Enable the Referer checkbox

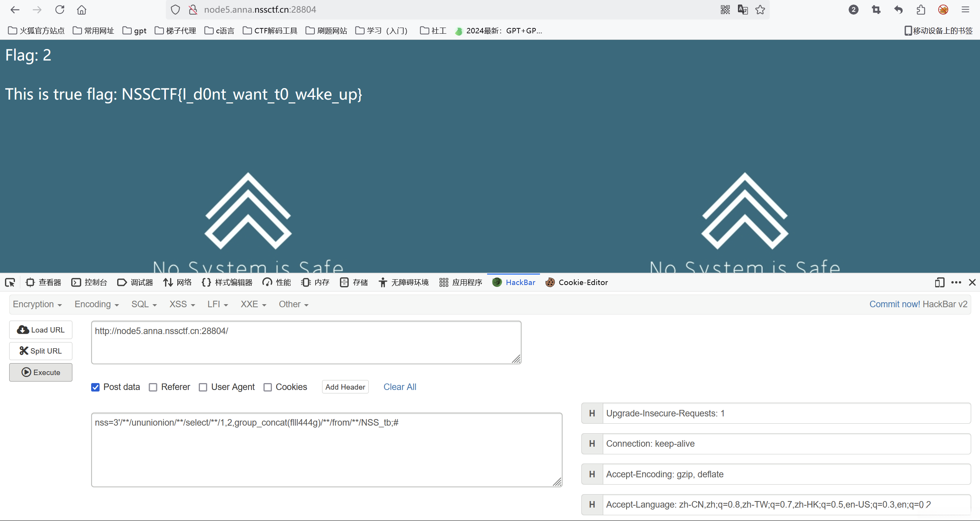(153, 387)
